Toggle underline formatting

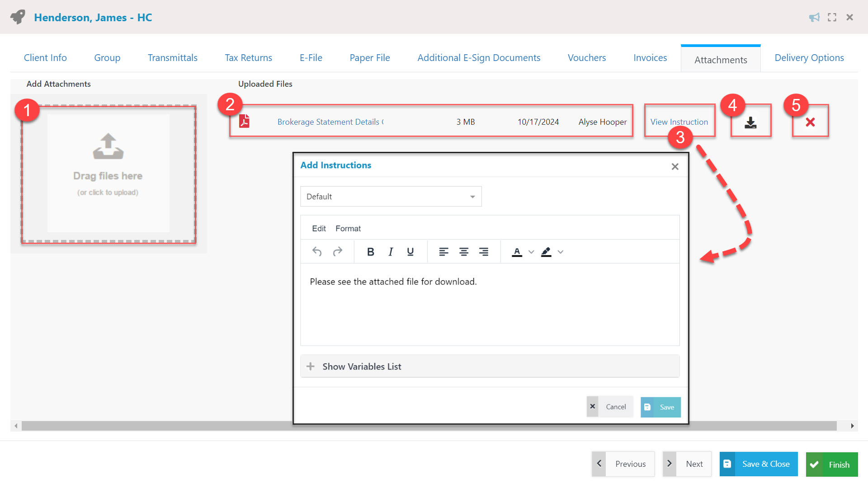click(x=410, y=252)
